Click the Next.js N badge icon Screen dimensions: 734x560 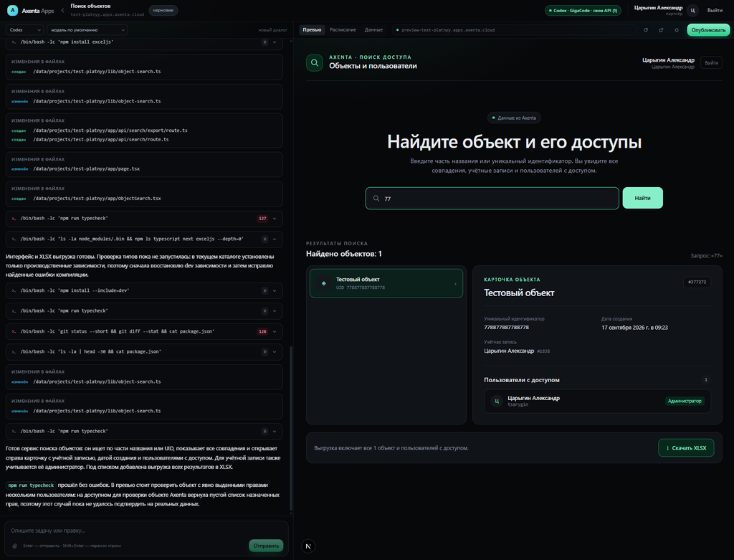[308, 546]
